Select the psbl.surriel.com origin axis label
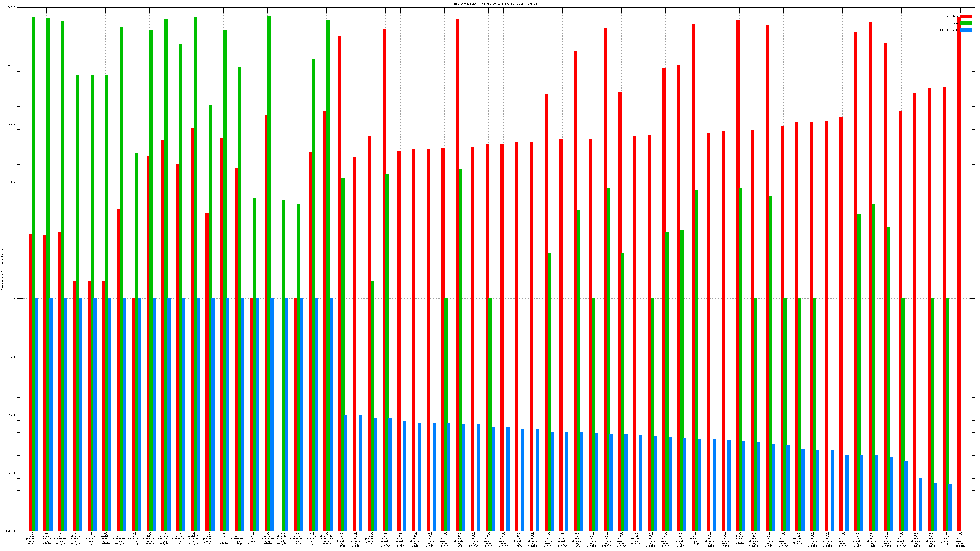Screen dimensions: 980x551 tap(164, 538)
